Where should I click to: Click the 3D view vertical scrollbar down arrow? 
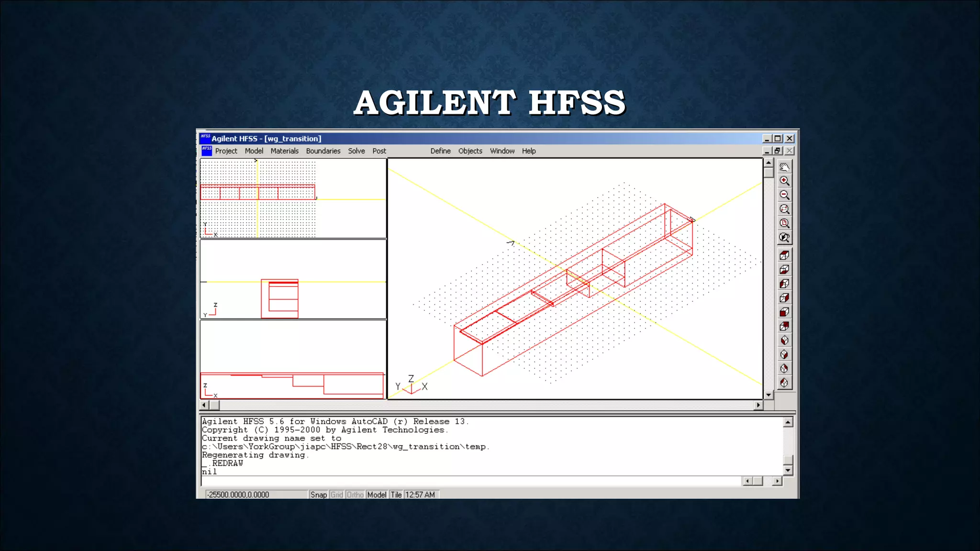pos(768,395)
